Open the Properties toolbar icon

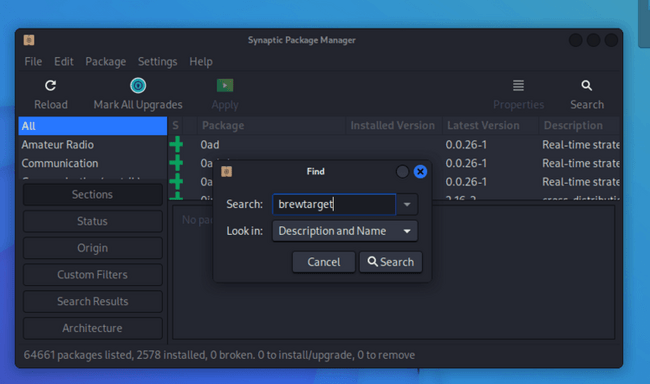[518, 85]
